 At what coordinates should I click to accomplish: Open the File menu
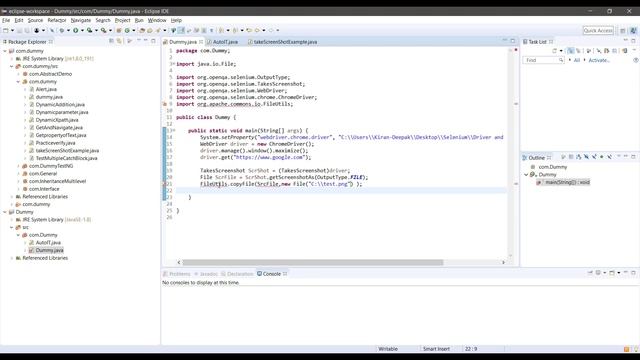(x=6, y=20)
